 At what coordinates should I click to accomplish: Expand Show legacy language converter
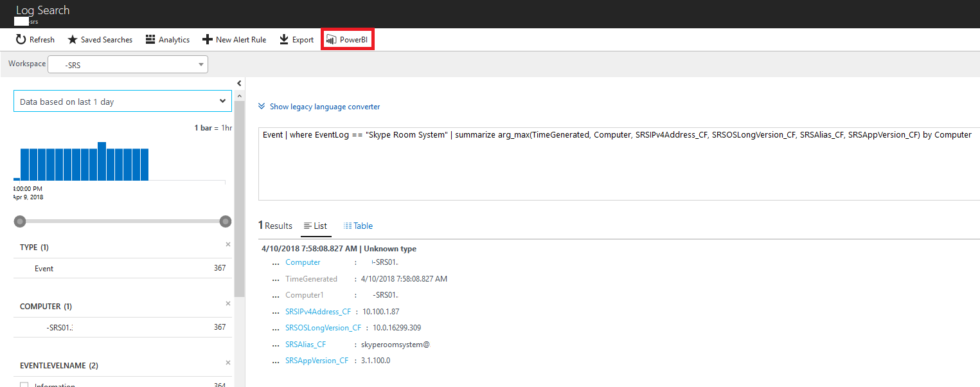[x=319, y=107]
